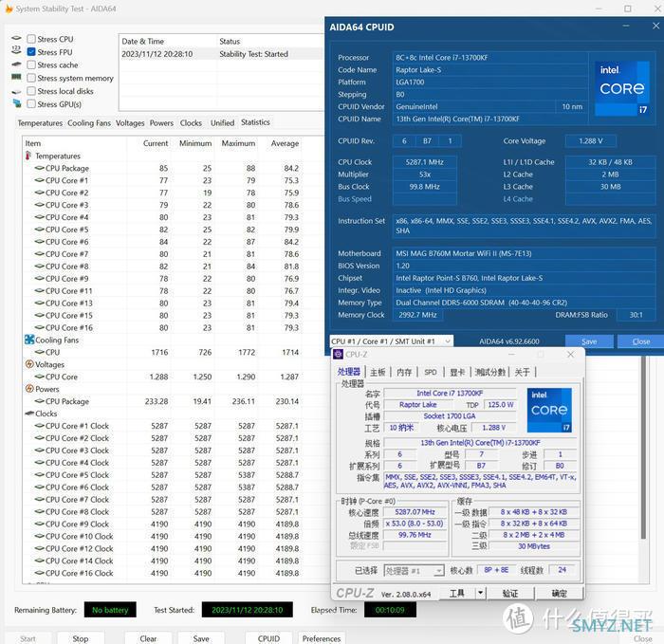Click the chip icon of CPU fan row

coord(40,352)
